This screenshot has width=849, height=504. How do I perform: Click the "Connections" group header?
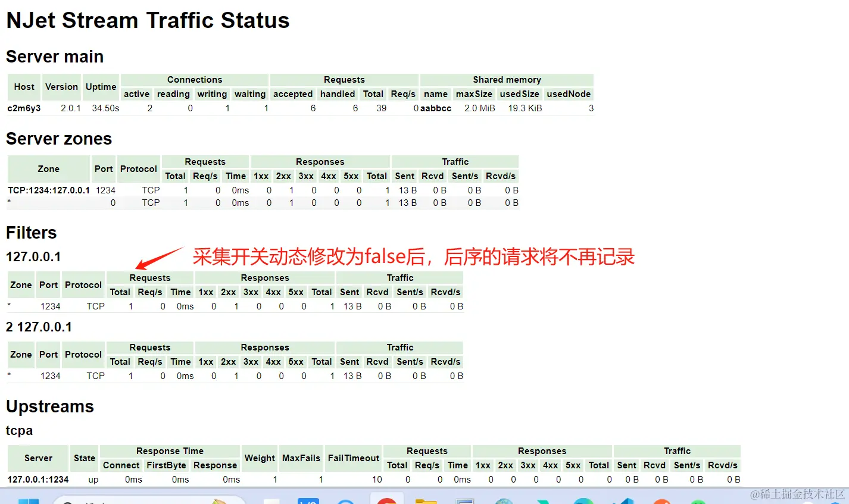click(195, 80)
